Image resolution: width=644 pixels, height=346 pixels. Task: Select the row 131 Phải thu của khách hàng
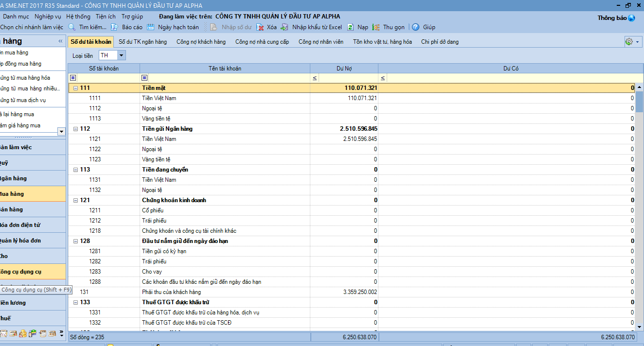pyautogui.click(x=351, y=292)
